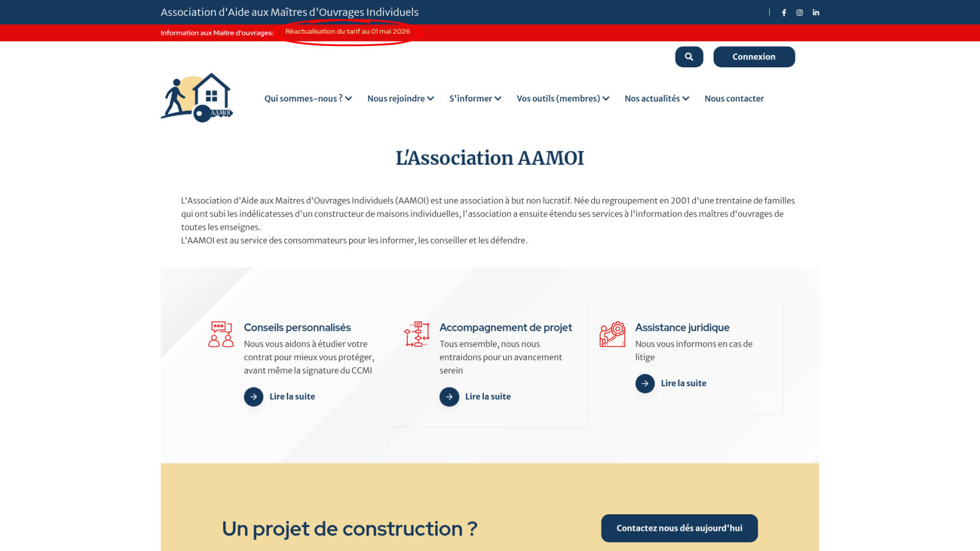
Task: Read more: Lire la suite for Assistance juridique
Action: coord(684,383)
